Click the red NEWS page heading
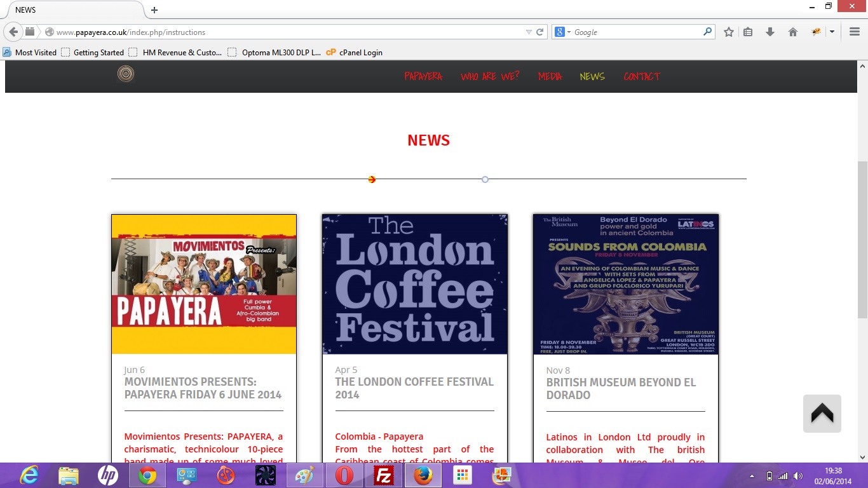Viewport: 868px width, 488px height. click(x=429, y=140)
